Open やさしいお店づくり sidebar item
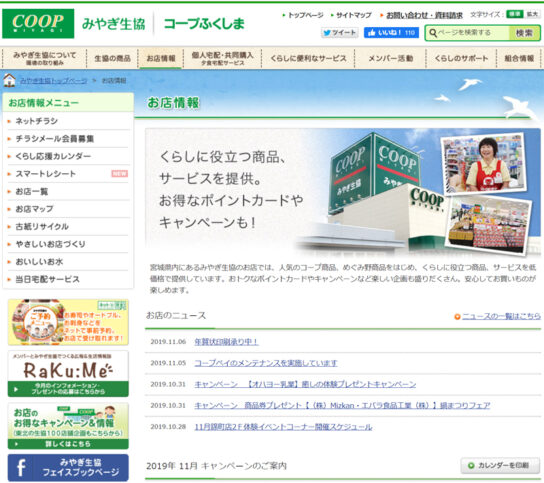The width and height of the screenshot is (544, 483). pos(68,244)
